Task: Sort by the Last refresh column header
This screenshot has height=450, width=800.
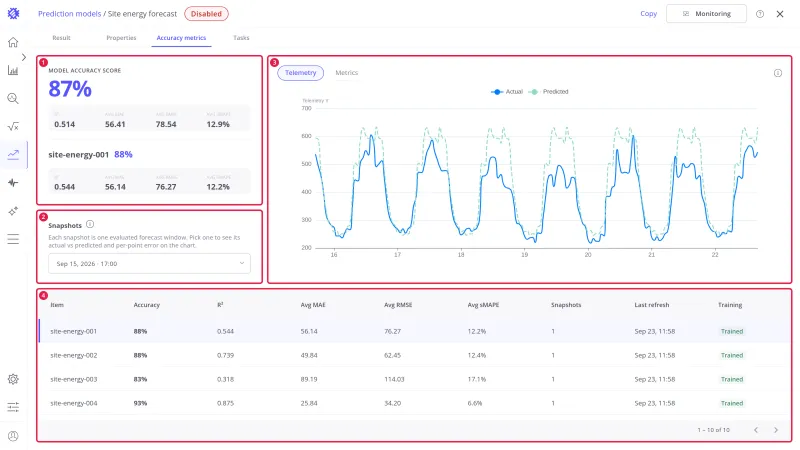Action: point(652,305)
